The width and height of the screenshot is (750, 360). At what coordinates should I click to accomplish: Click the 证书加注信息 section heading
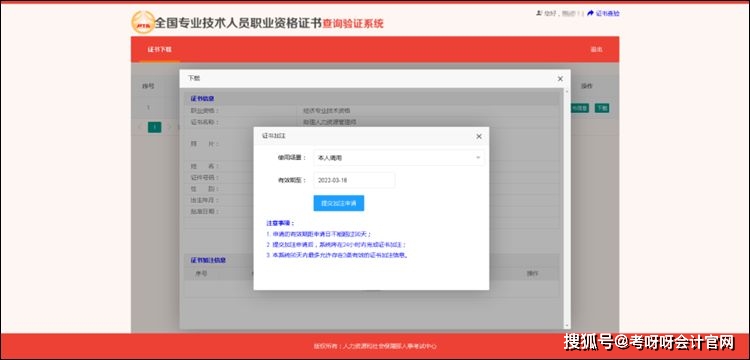tap(208, 261)
